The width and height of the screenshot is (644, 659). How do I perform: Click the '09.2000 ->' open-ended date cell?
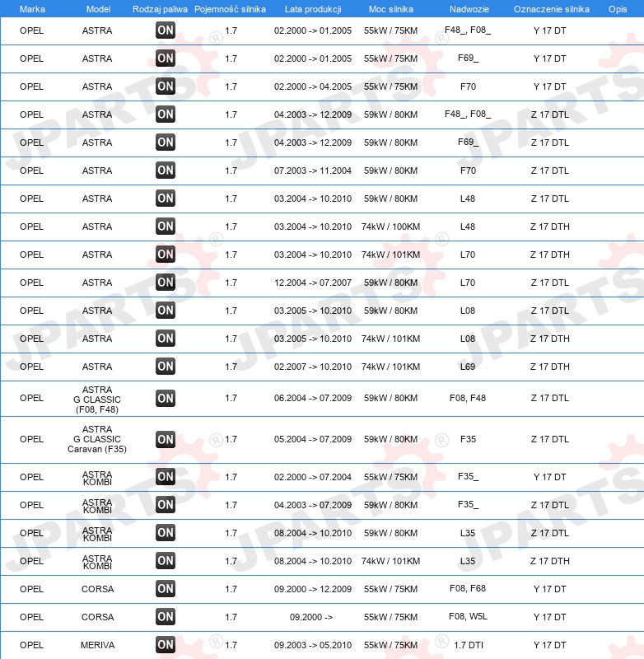311,617
